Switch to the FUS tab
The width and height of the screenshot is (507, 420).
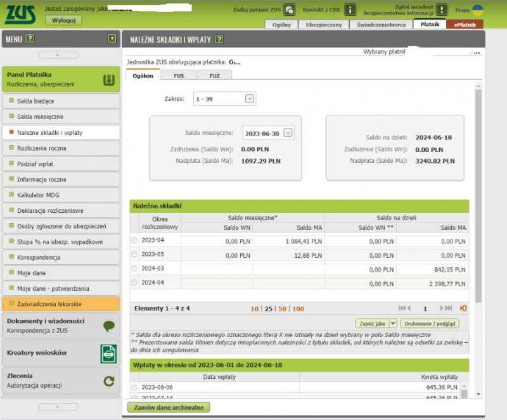point(179,75)
